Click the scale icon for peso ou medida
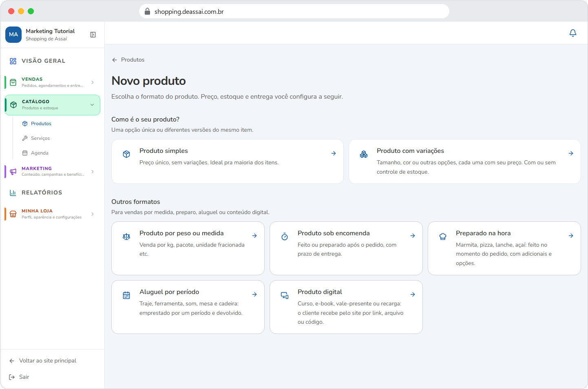 point(126,236)
